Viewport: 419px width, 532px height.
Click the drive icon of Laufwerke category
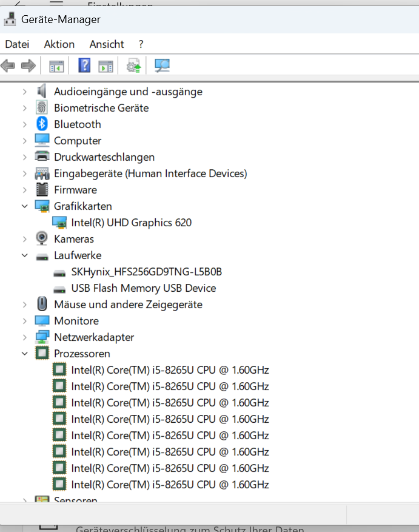tap(42, 257)
